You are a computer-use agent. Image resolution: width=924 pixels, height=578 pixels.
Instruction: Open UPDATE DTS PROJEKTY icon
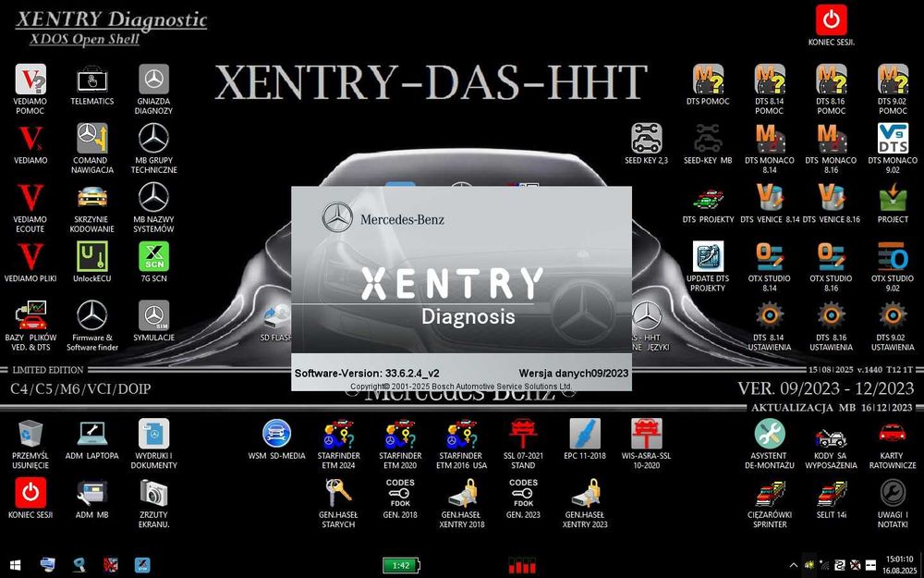(x=708, y=256)
